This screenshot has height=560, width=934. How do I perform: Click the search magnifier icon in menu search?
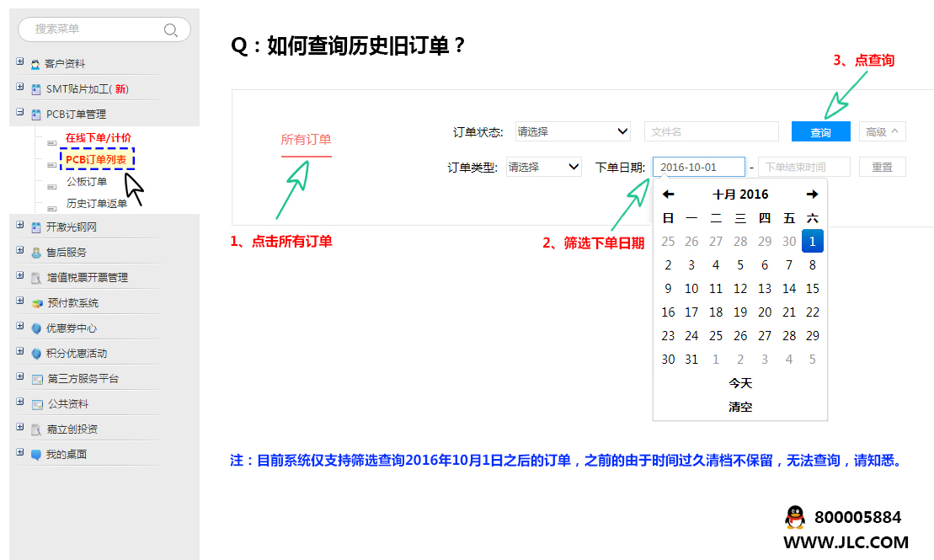(170, 30)
